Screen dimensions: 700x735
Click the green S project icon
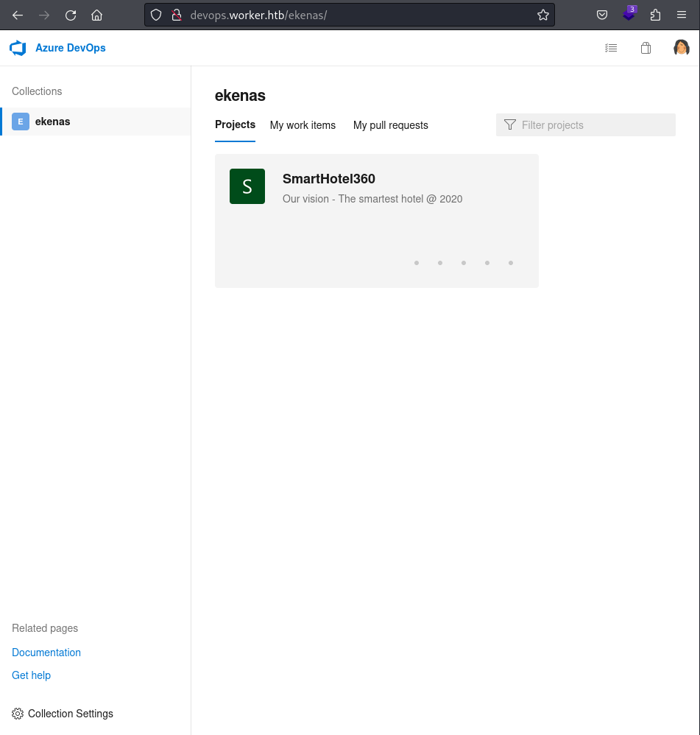coord(247,186)
